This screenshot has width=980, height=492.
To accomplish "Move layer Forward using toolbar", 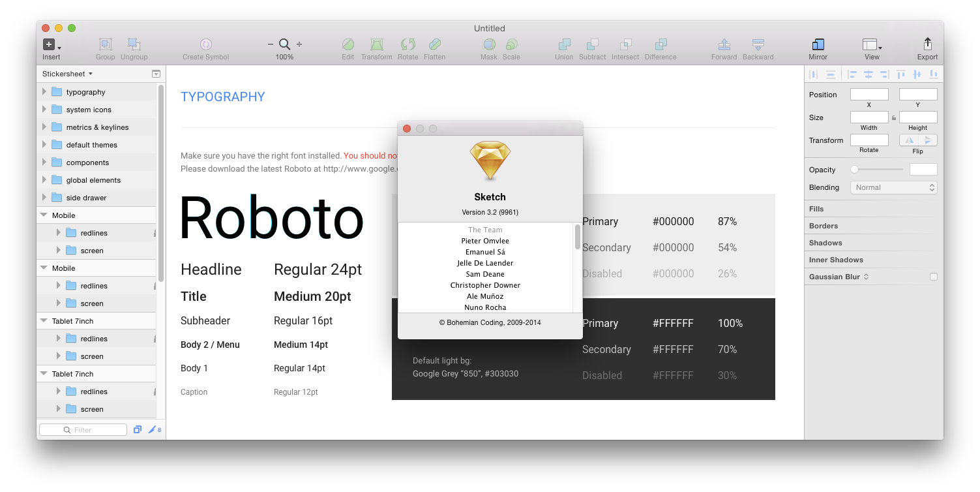I will [x=724, y=44].
